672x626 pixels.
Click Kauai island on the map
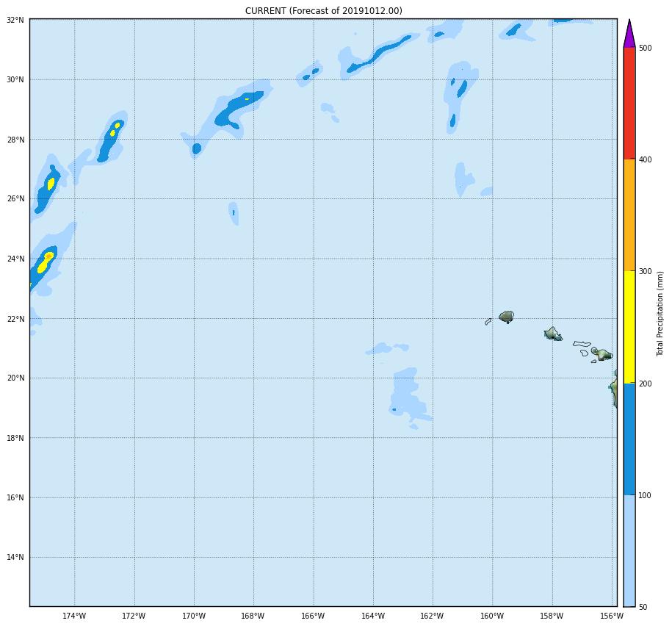pos(506,317)
